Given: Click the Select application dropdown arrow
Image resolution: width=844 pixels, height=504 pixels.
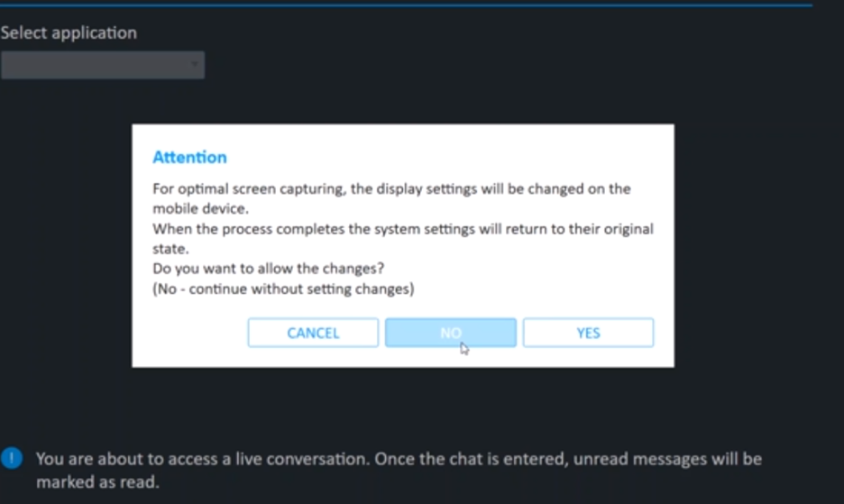Looking at the screenshot, I should [x=194, y=65].
